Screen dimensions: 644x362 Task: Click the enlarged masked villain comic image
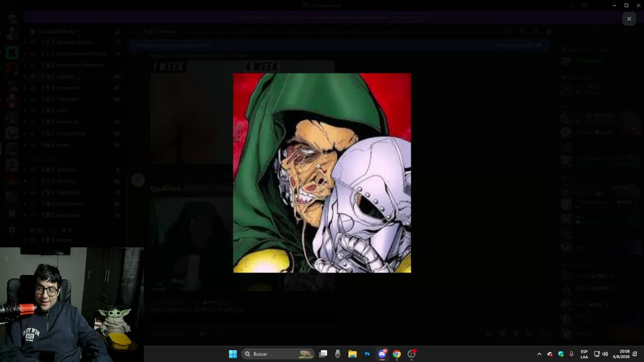(322, 173)
